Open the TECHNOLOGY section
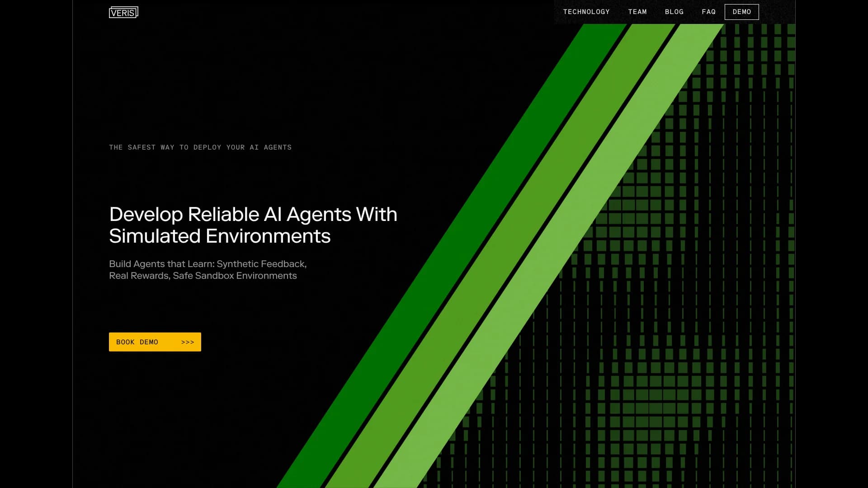The image size is (868, 488). (x=586, y=12)
